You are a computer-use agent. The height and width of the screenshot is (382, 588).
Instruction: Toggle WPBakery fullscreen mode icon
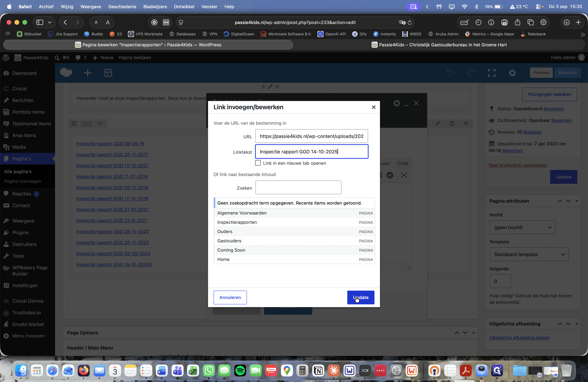tap(492, 73)
